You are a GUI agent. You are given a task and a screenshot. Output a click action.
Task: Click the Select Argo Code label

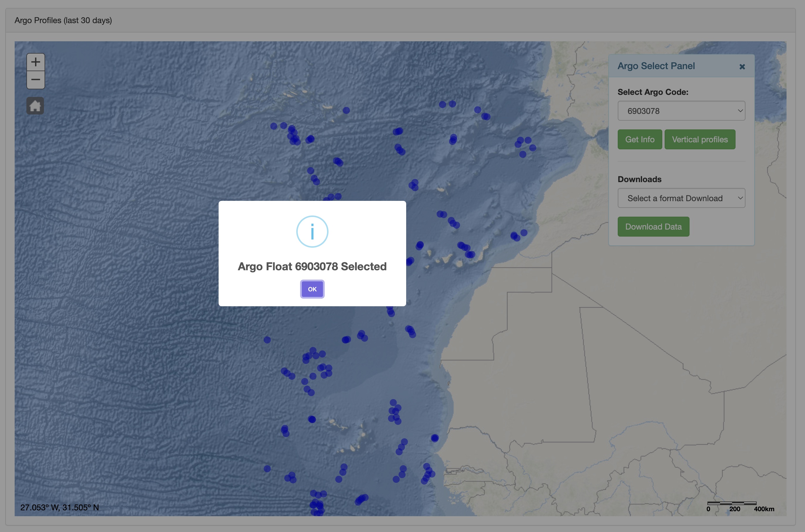click(x=653, y=92)
